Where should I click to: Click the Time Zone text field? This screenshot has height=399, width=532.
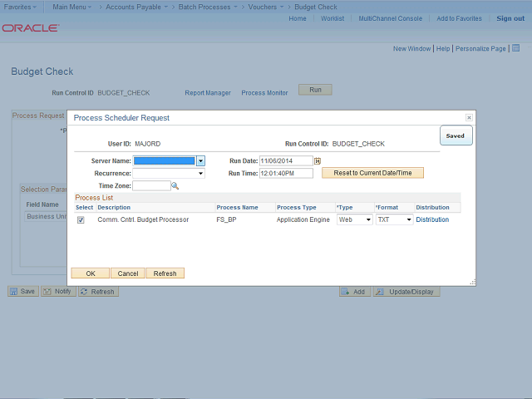point(150,186)
